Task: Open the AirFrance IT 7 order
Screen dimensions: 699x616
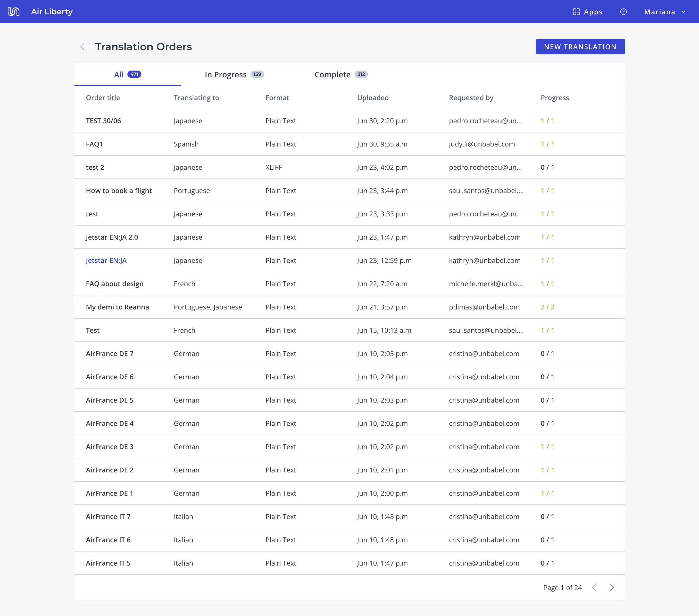Action: click(108, 516)
